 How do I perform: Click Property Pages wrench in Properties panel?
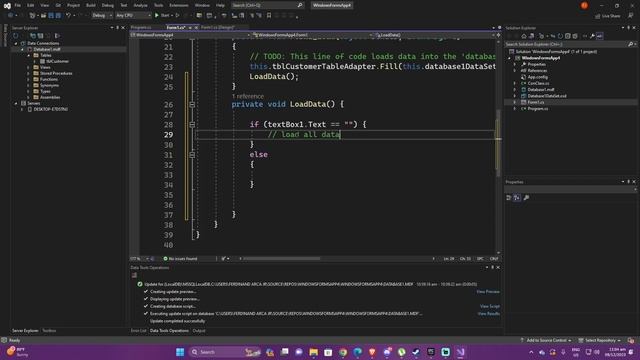(x=526, y=198)
